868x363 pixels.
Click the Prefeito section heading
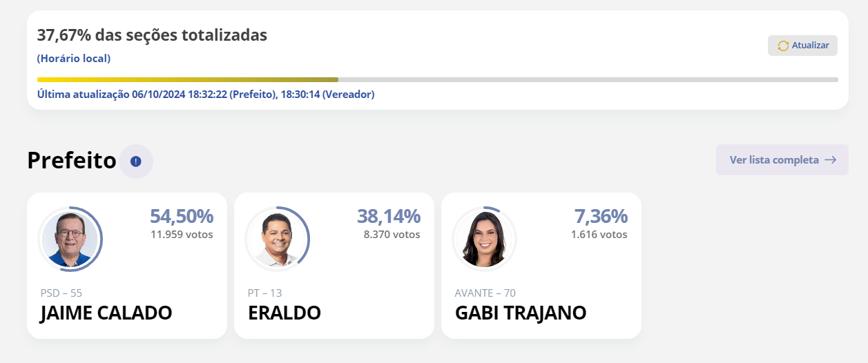click(x=72, y=161)
